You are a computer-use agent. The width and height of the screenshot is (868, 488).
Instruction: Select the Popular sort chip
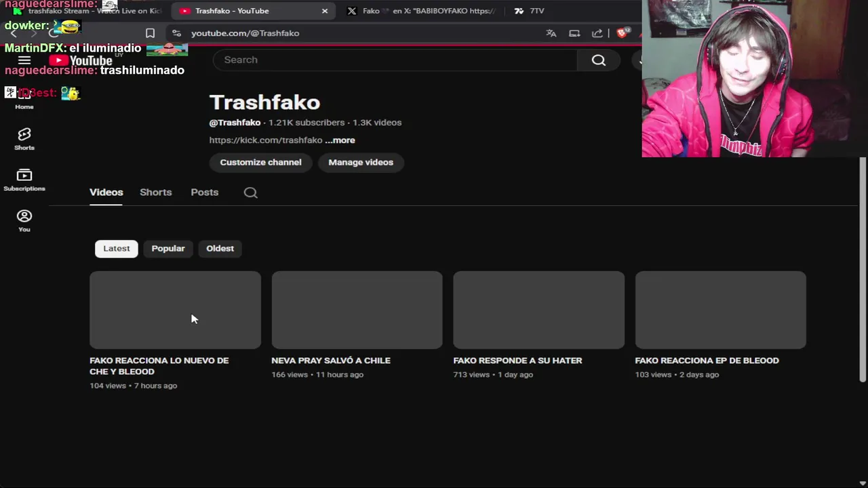pos(168,249)
